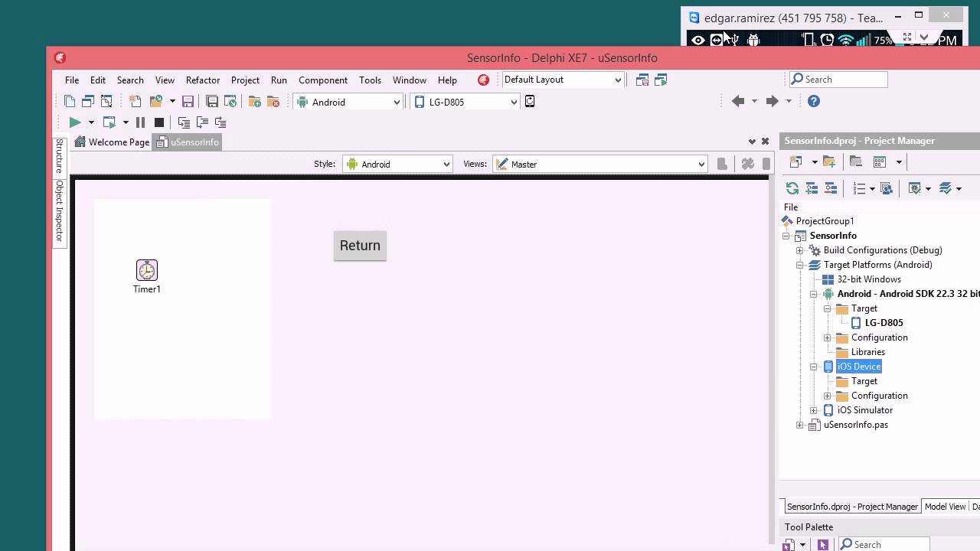
Task: Open the Project menu
Action: [x=245, y=80]
